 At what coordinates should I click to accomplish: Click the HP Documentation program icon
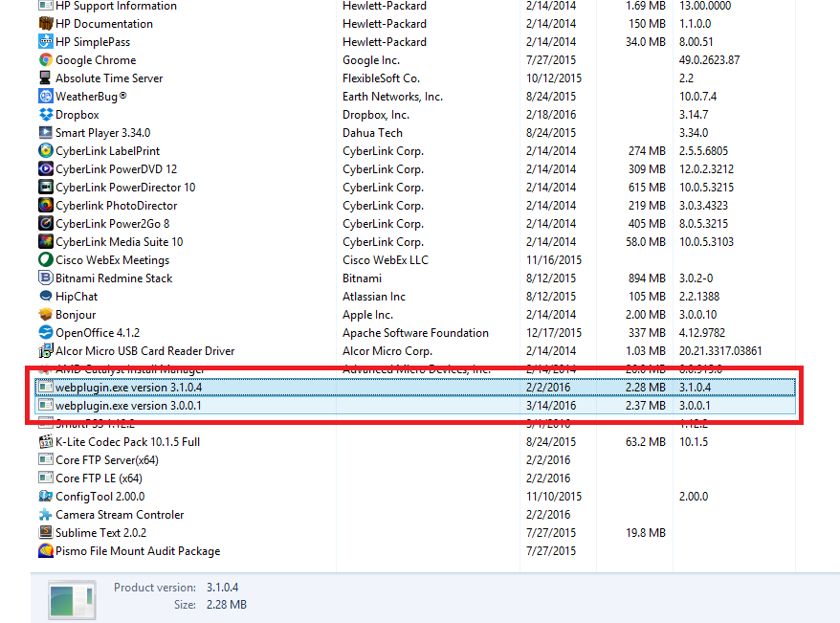(46, 24)
